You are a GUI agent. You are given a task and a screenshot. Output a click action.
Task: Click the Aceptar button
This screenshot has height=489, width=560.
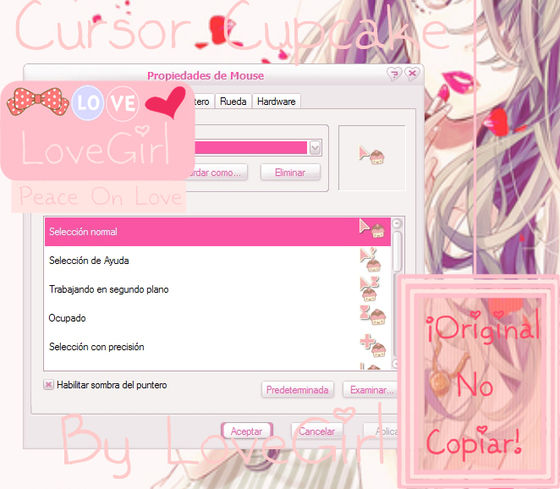(246, 431)
